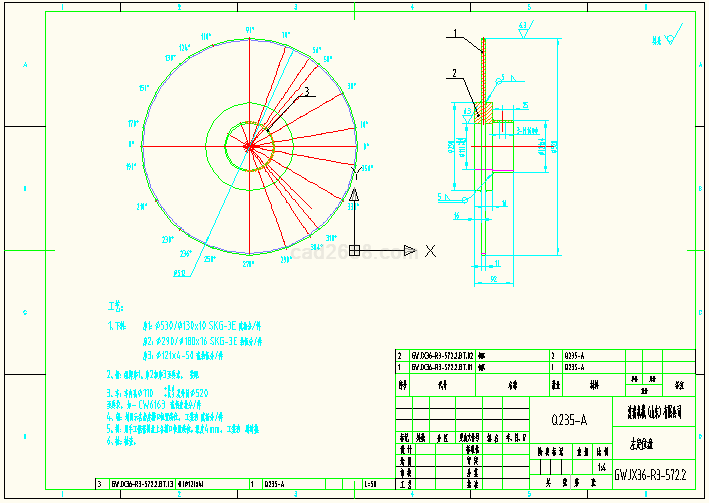Viewport: 709px width, 503px height.
Task: Click the 91° angle label at disc top
Action: tap(249, 31)
